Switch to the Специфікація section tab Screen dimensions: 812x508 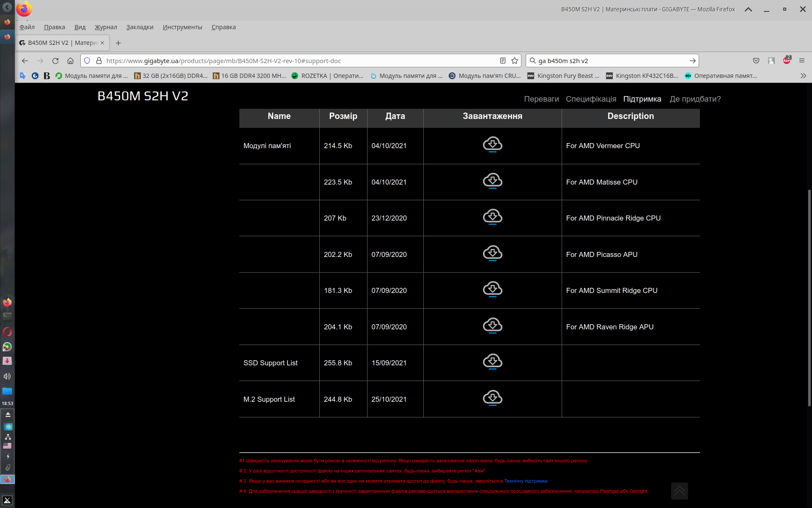coord(591,99)
